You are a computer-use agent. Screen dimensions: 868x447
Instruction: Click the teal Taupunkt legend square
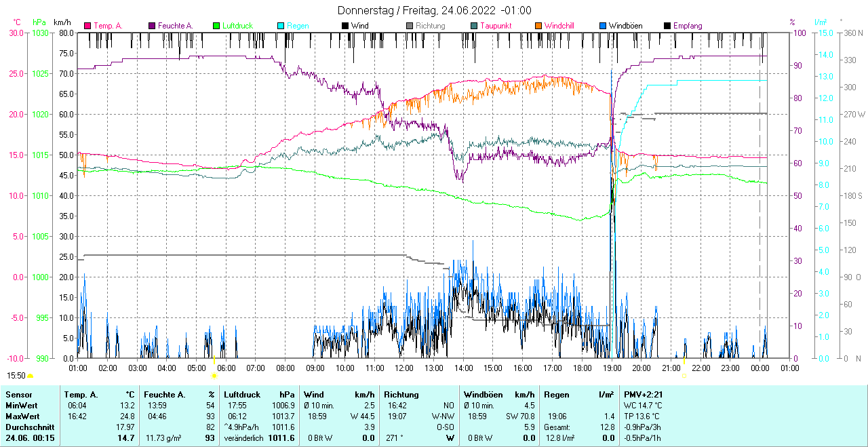[474, 26]
